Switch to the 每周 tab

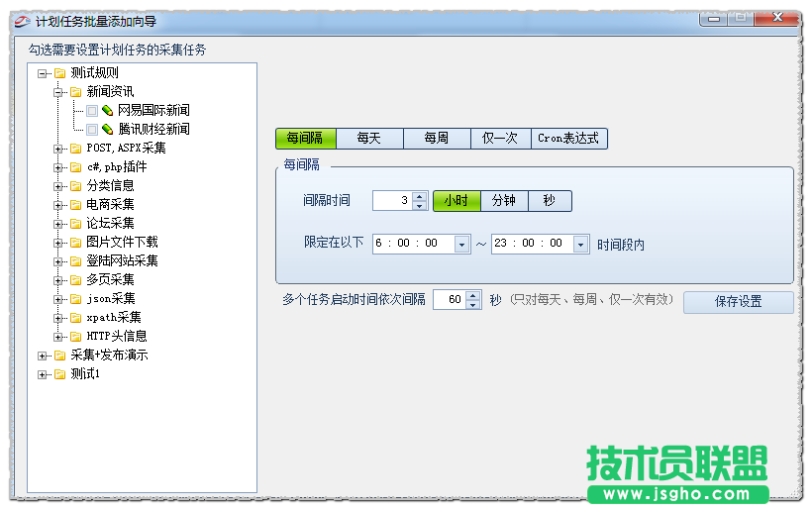point(437,139)
